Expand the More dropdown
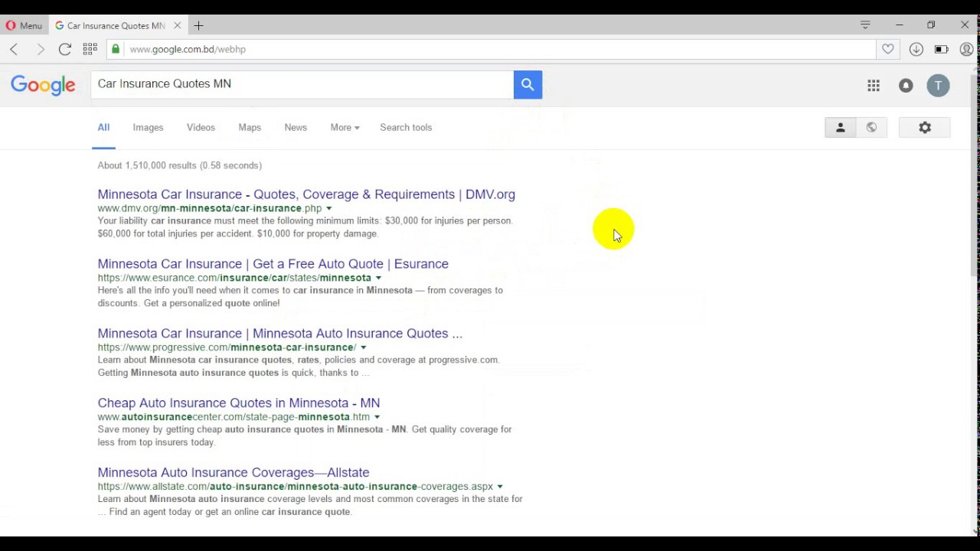 (345, 128)
